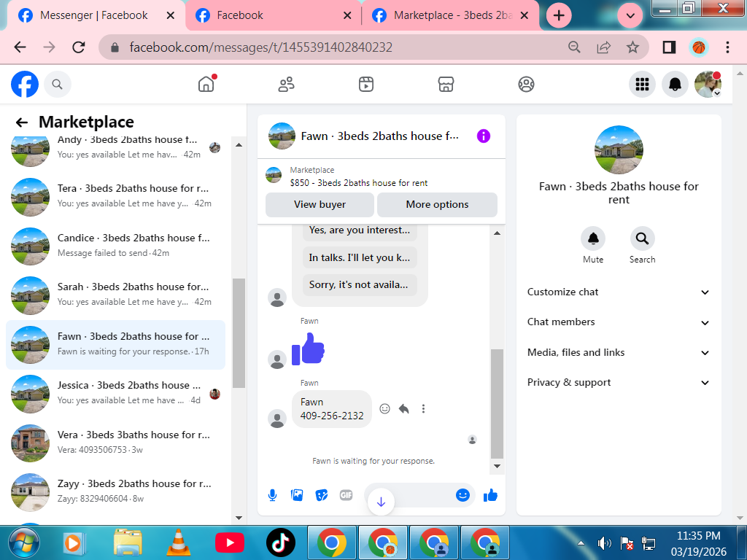Expand Media, files and links section

(x=619, y=353)
